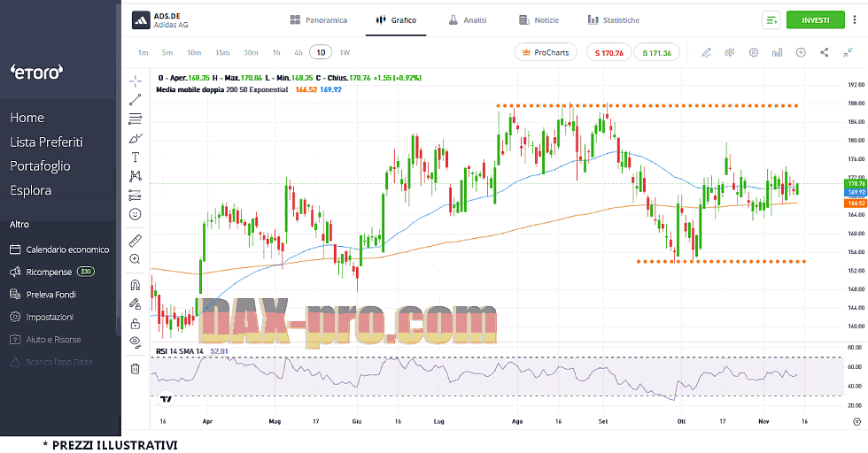The height and width of the screenshot is (453, 868).
Task: Open Preleva Fondi
Action: [x=43, y=295]
